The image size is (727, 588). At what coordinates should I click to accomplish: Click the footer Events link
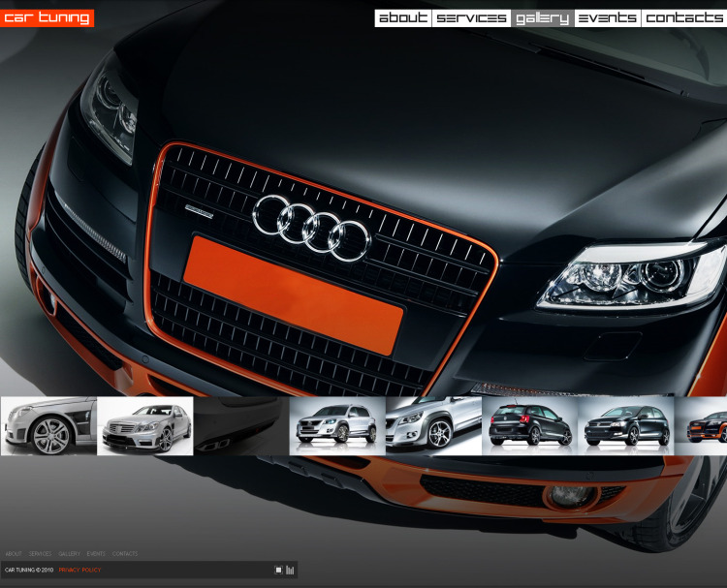point(96,554)
